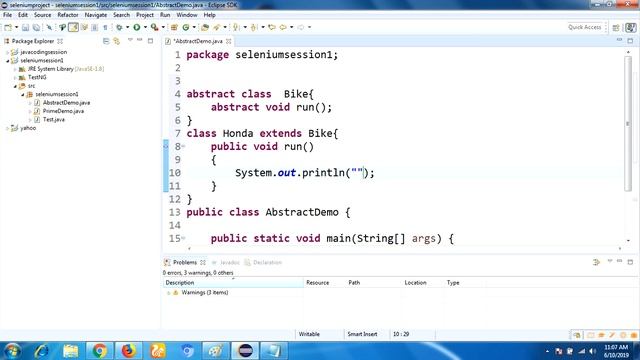The width and height of the screenshot is (640, 360).
Task: Click the New Java Package icon
Action: point(174,27)
